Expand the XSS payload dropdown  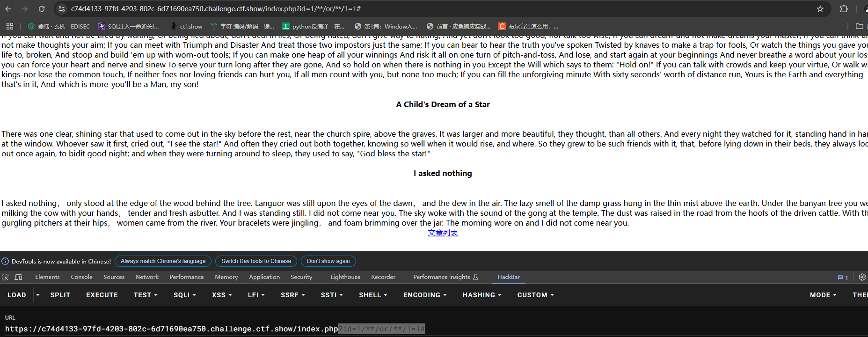[222, 295]
